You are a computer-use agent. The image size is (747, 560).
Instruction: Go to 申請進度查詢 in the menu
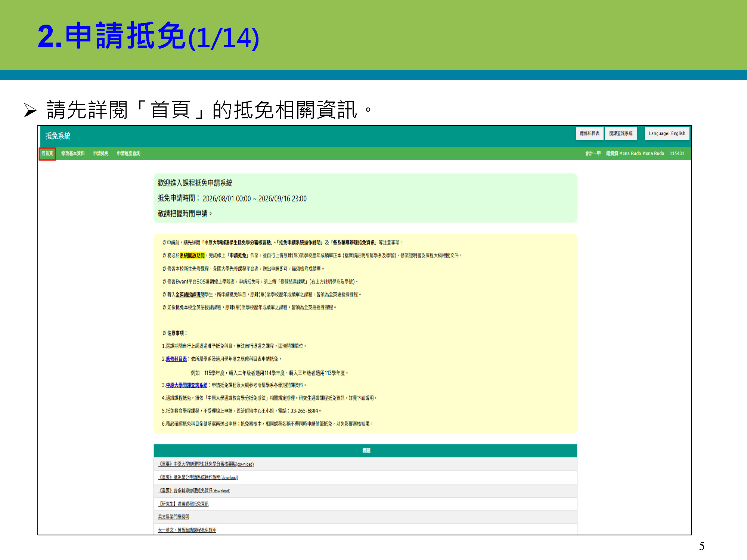click(x=128, y=153)
